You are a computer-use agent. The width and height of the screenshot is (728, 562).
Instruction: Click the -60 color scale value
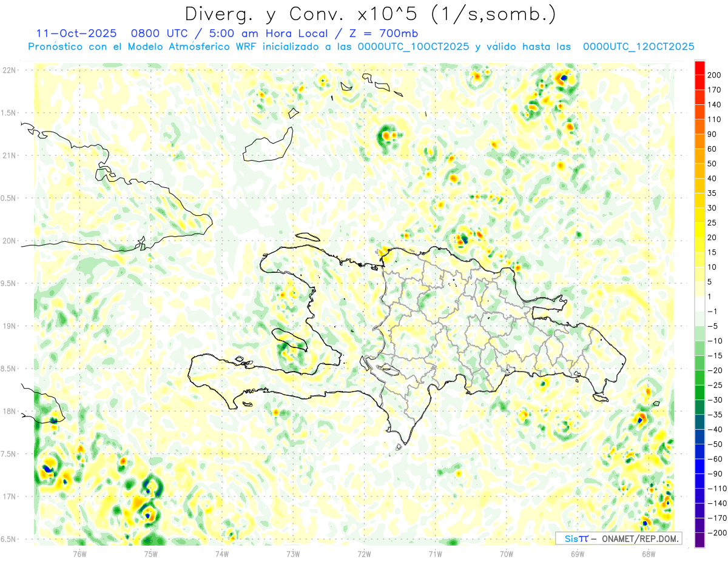click(x=716, y=459)
